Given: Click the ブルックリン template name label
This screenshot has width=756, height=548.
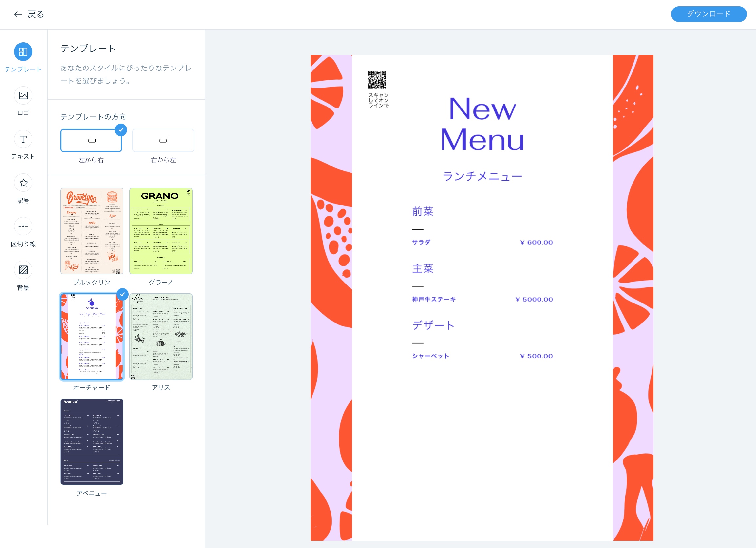Looking at the screenshot, I should [x=92, y=282].
